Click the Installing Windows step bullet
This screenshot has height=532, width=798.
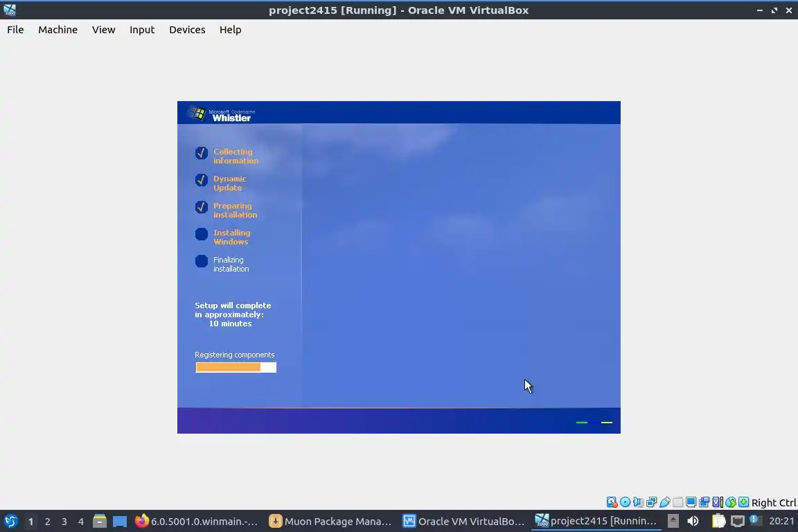point(202,234)
